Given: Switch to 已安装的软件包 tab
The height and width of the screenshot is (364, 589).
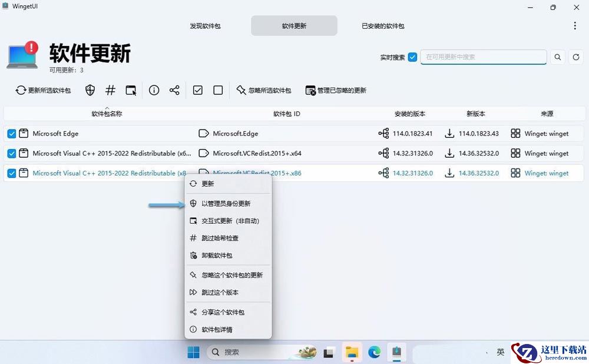Looking at the screenshot, I should point(383,26).
